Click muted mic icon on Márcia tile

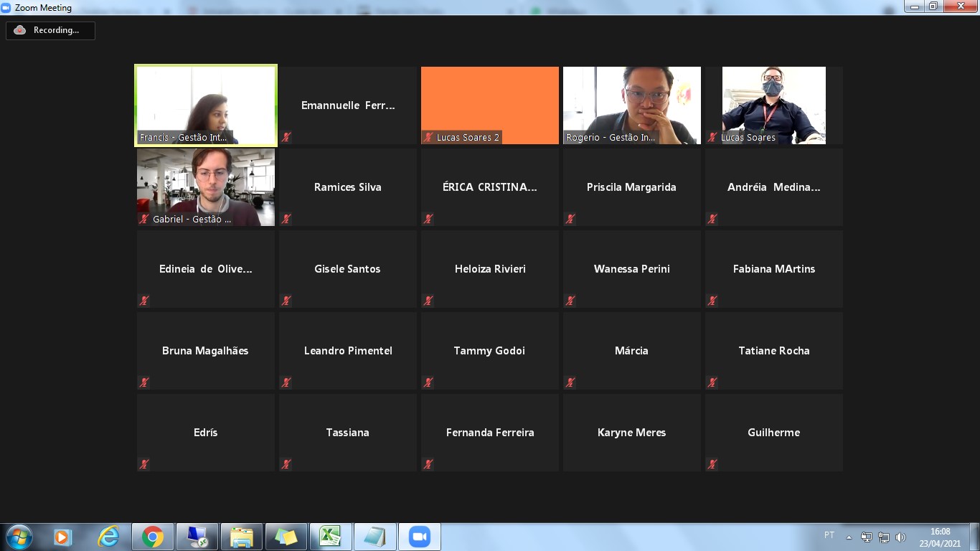point(570,382)
